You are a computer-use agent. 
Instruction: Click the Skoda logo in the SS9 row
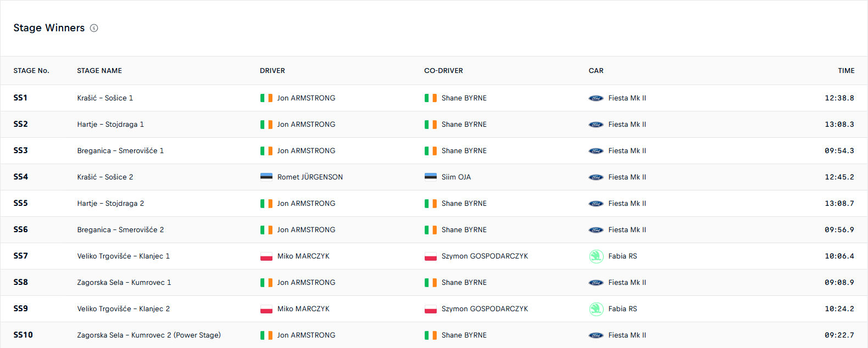coord(596,309)
